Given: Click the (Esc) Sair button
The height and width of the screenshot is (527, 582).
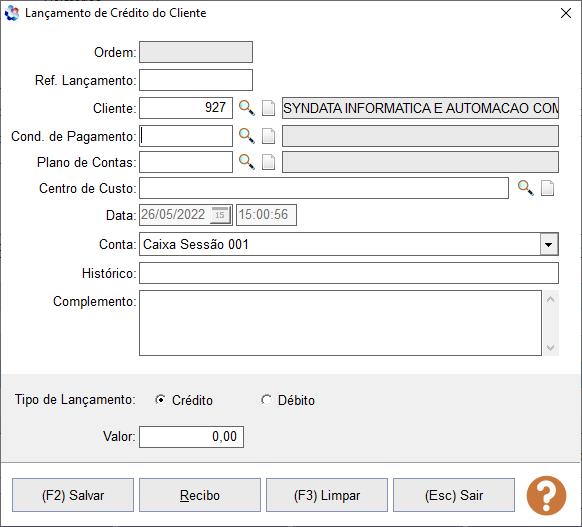Looking at the screenshot, I should pyautogui.click(x=454, y=495).
